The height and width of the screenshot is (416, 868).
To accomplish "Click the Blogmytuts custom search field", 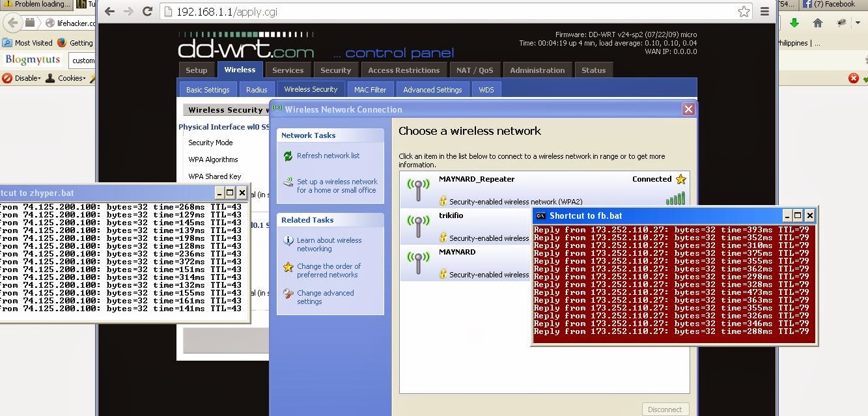I will pos(83,61).
